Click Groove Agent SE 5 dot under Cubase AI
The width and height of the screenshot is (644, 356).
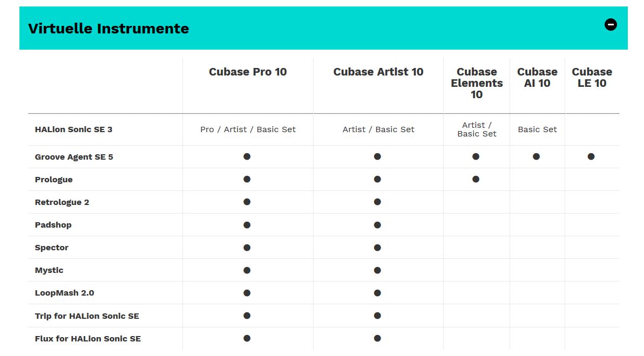coord(536,156)
